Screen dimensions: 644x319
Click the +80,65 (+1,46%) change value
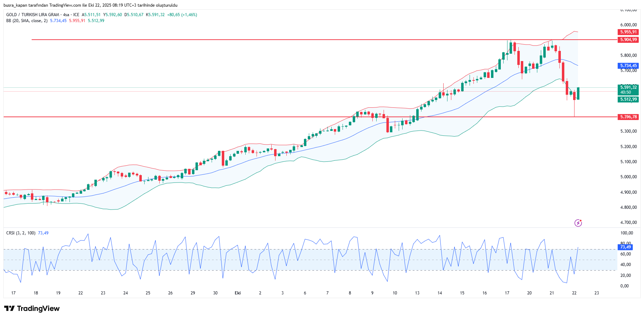[182, 15]
